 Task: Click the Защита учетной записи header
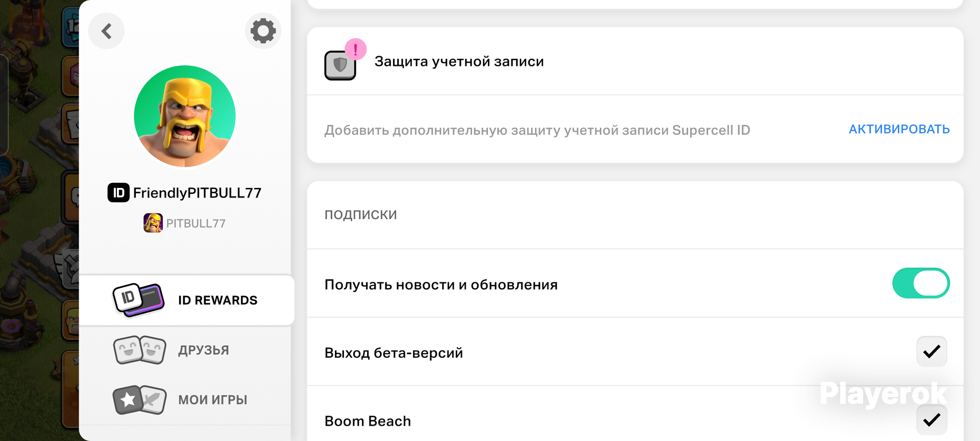tap(459, 62)
